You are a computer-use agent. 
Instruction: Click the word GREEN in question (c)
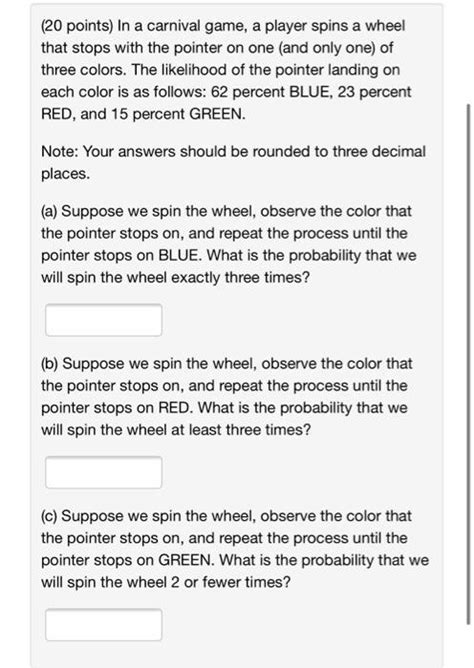tap(184, 560)
